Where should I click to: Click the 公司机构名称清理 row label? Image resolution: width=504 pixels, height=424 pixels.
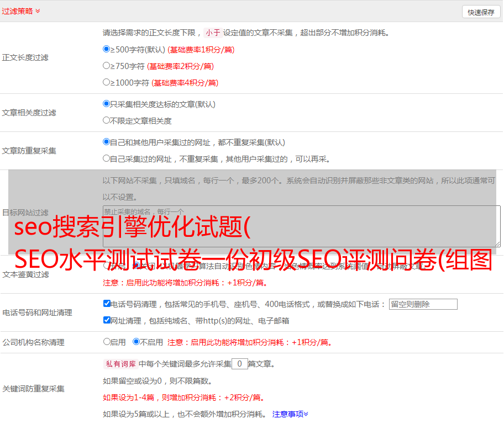pos(33,342)
